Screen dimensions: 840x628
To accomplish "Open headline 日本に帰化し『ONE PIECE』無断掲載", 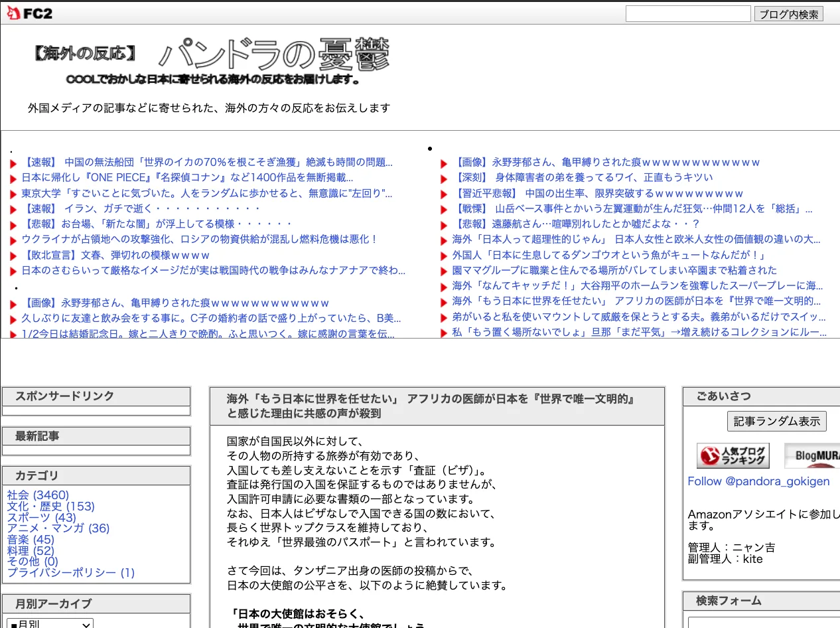I will click(x=187, y=177).
